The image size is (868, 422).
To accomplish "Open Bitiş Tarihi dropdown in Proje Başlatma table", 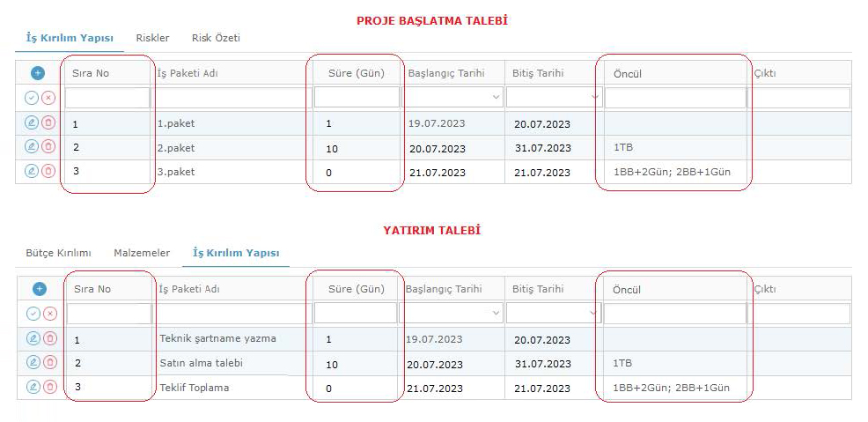I will pyautogui.click(x=592, y=97).
